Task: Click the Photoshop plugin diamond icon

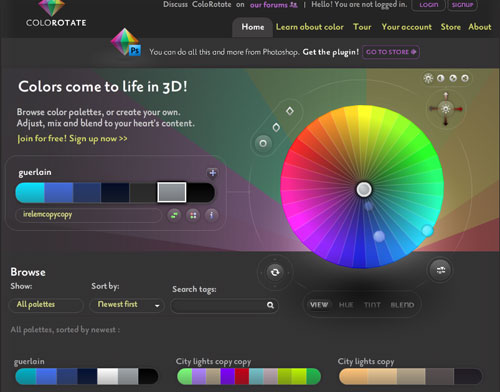Action: (126, 42)
